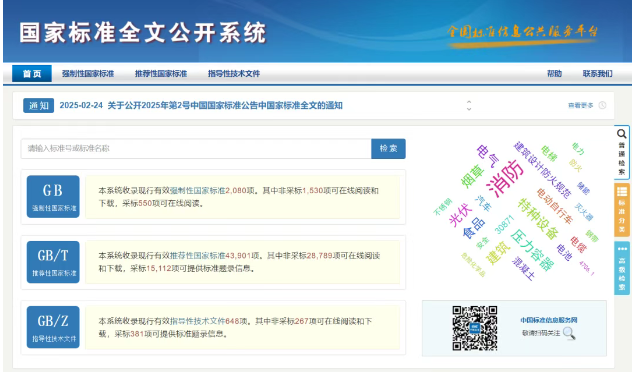Select 电梯 in the word cloud
This screenshot has width=639, height=375.
point(549,153)
